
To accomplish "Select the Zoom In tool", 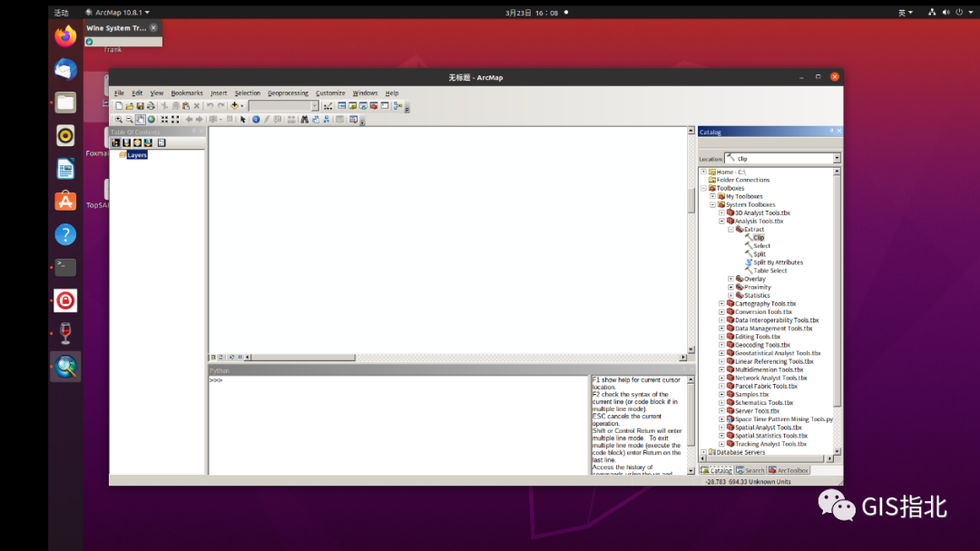I will (x=119, y=119).
